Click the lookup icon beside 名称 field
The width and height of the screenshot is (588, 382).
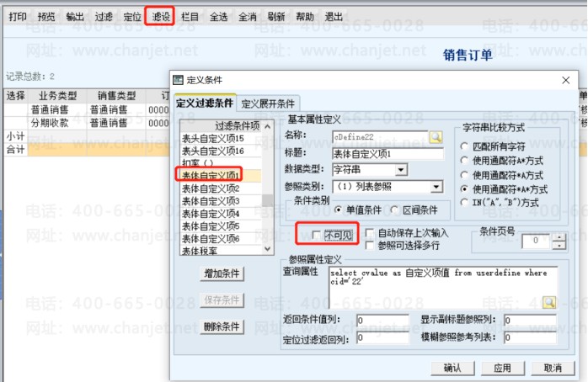pyautogui.click(x=436, y=137)
